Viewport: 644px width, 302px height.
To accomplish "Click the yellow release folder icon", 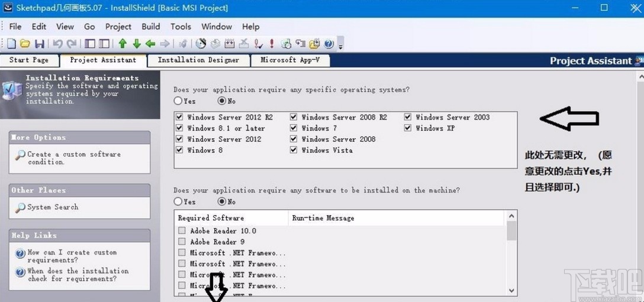I will (x=315, y=44).
